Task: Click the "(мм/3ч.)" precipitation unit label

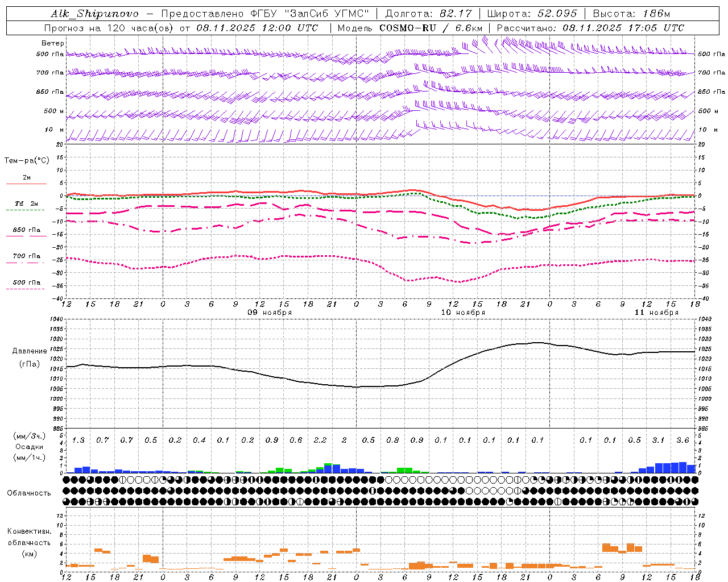Action: [29, 436]
